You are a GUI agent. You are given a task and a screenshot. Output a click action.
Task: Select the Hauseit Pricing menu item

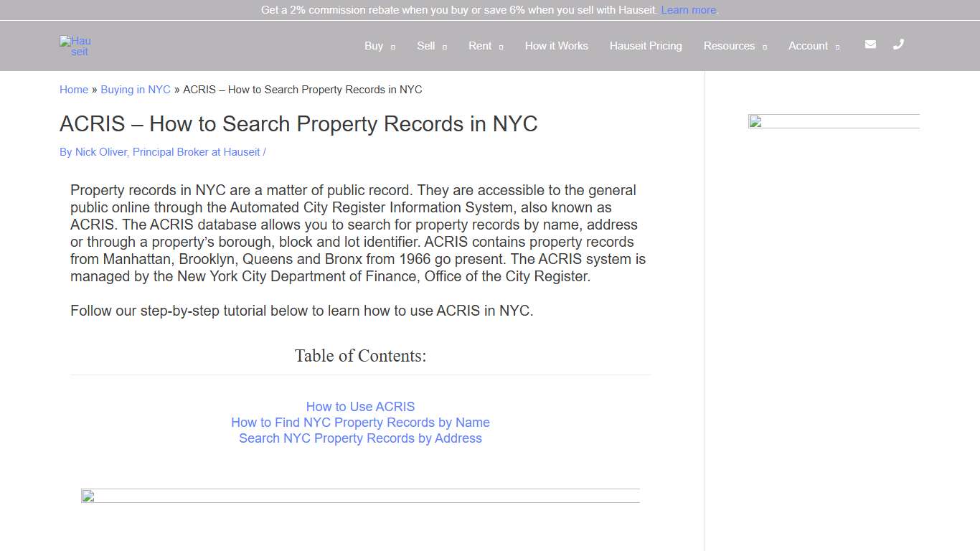click(646, 46)
